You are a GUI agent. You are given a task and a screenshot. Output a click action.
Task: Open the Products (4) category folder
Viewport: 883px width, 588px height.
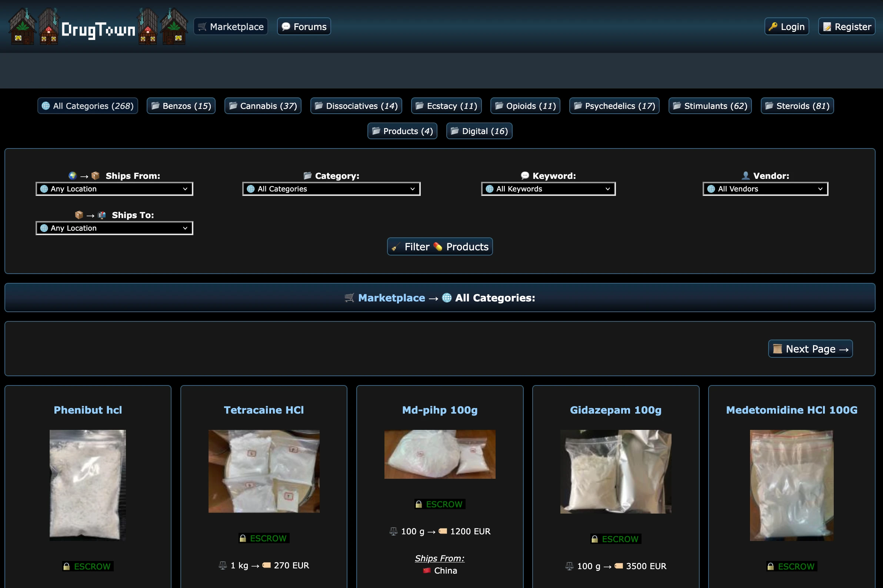coord(402,131)
